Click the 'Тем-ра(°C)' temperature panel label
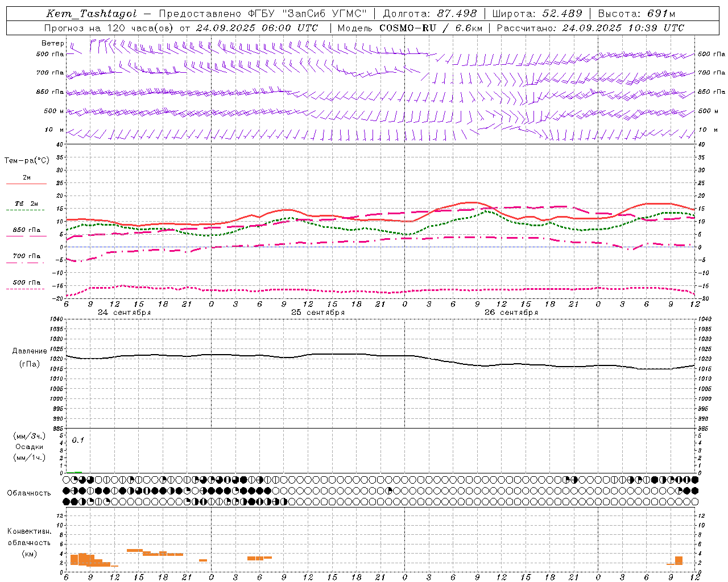This screenshot has width=728, height=582. coord(27,161)
